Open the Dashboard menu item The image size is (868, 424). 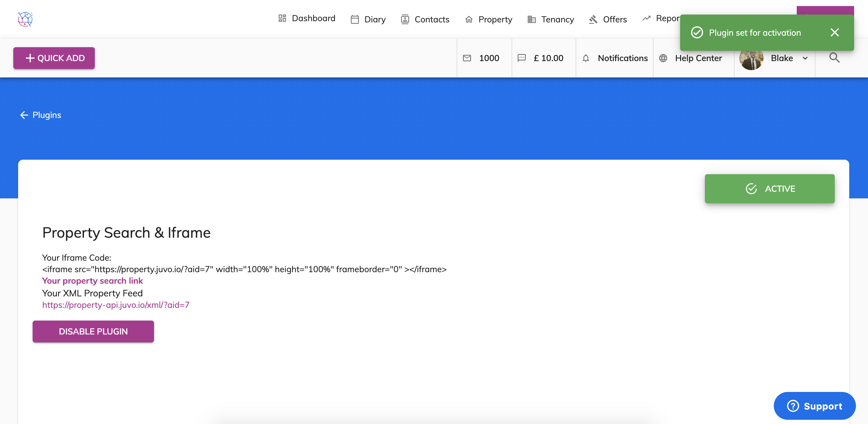pos(307,18)
